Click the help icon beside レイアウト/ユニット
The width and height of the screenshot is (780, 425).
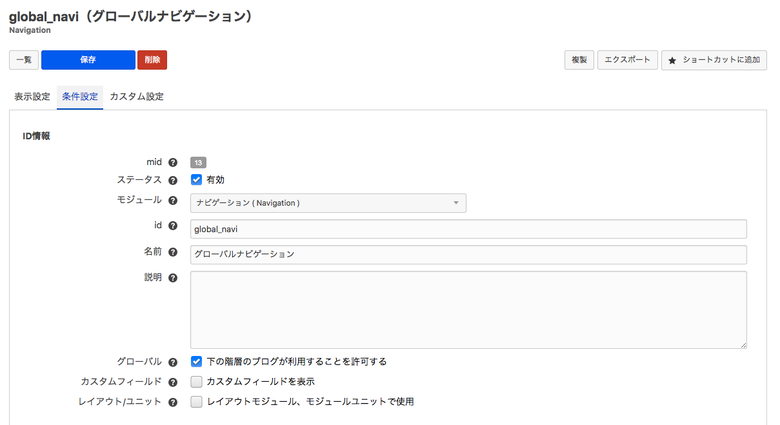point(173,402)
